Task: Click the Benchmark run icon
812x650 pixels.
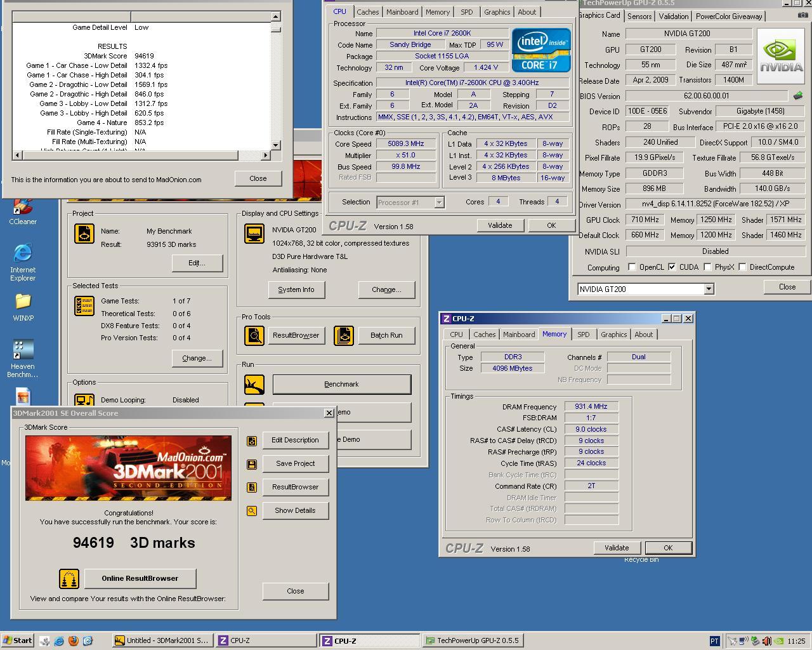Action: [254, 384]
